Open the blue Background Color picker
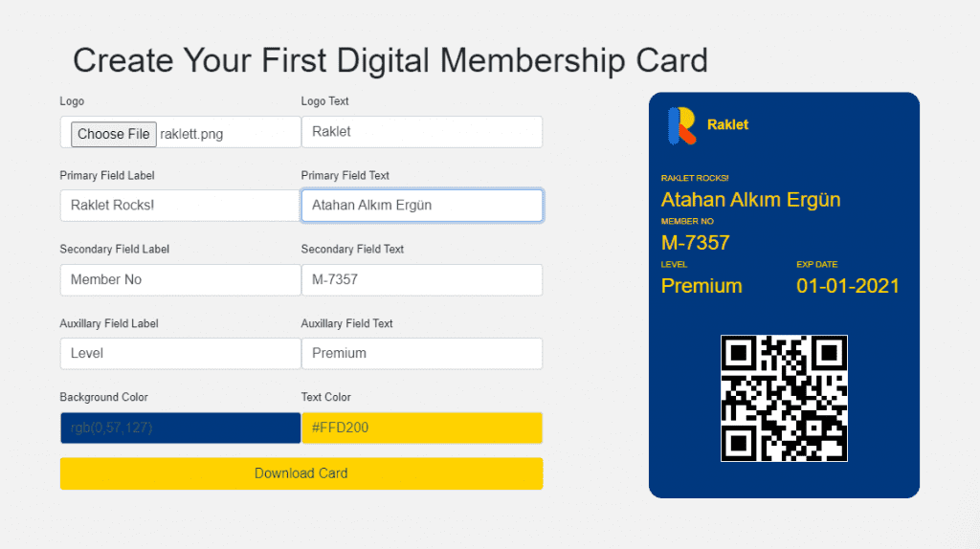The width and height of the screenshot is (980, 549). click(181, 428)
